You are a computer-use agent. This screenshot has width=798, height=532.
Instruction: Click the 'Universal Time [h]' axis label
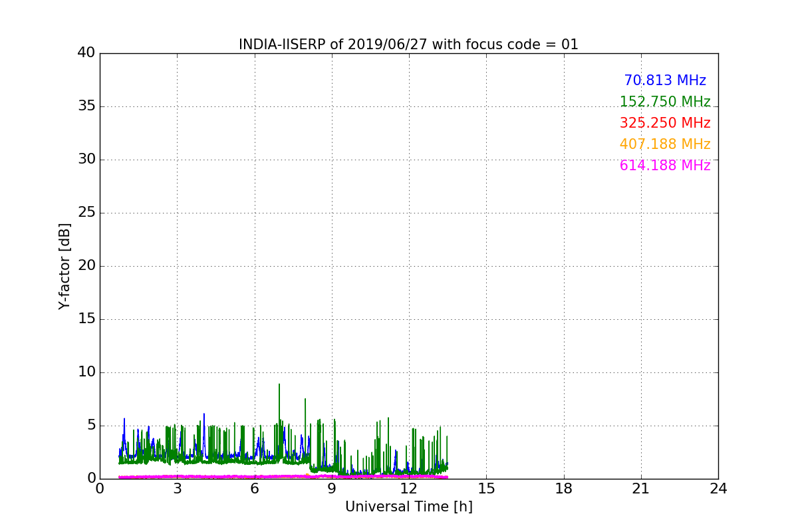click(x=408, y=507)
